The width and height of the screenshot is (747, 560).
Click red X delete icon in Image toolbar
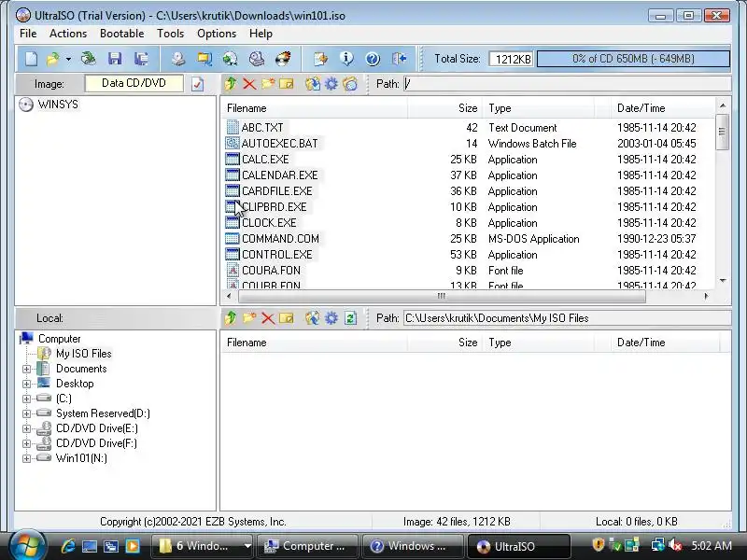click(x=249, y=84)
